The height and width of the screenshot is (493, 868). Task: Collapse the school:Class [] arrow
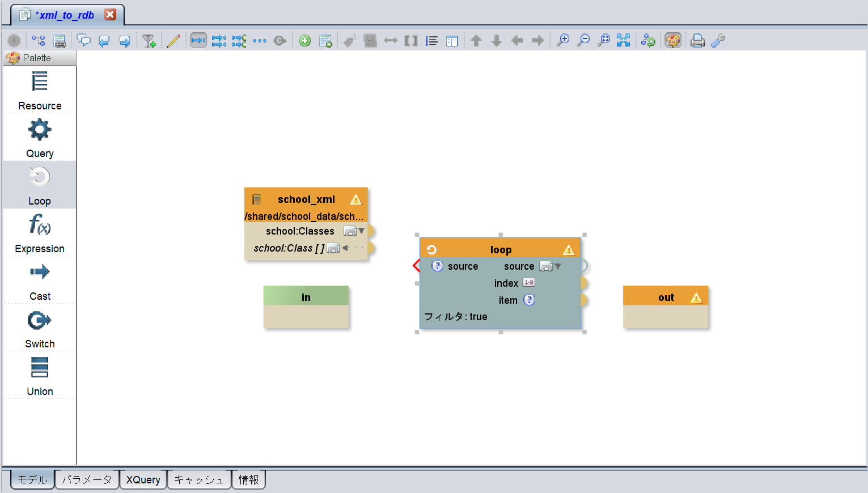coord(345,248)
